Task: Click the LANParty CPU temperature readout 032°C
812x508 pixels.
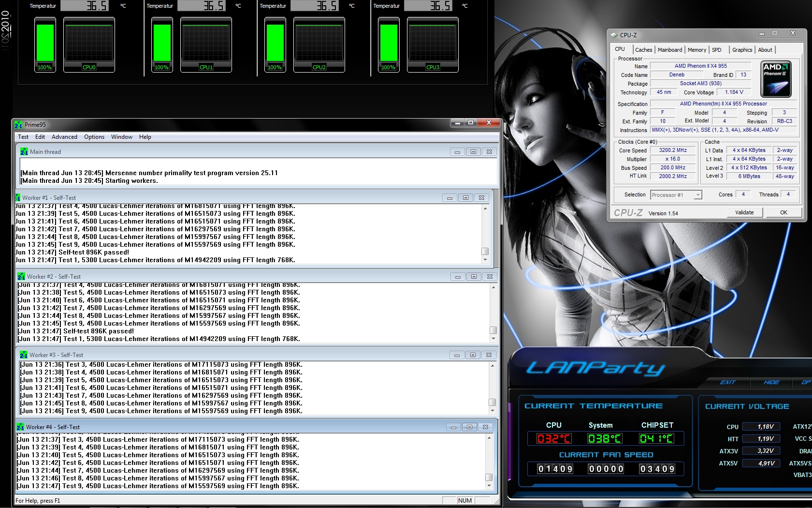Action: pos(554,438)
